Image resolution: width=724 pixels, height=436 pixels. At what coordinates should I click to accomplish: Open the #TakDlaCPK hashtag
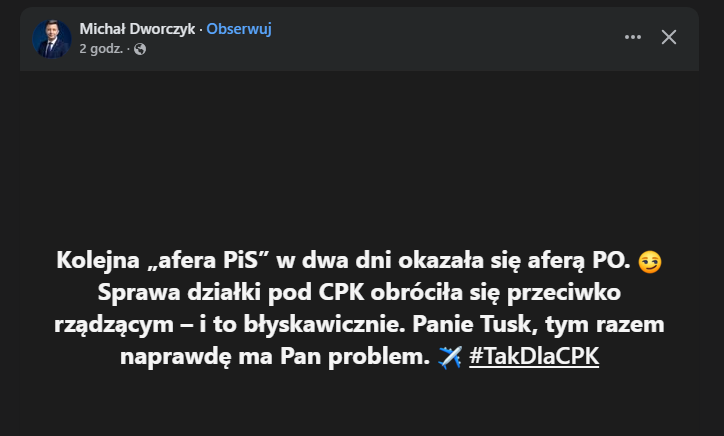(x=533, y=357)
